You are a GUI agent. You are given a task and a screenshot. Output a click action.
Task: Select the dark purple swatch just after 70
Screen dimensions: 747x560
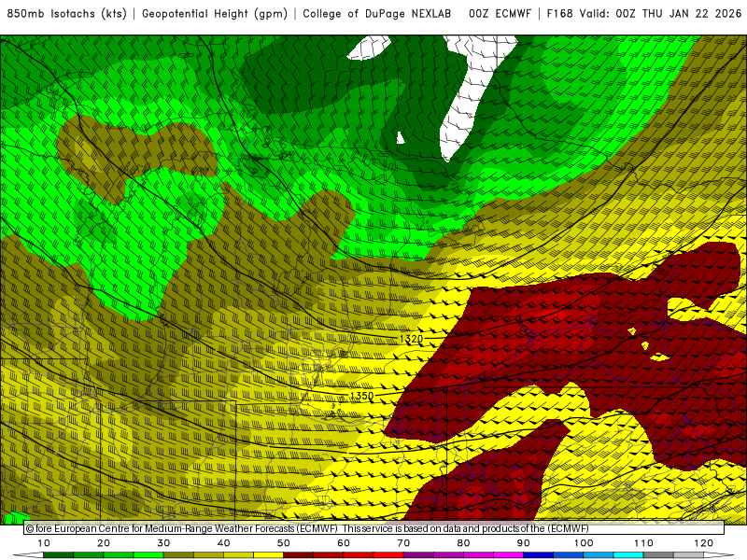[418, 555]
